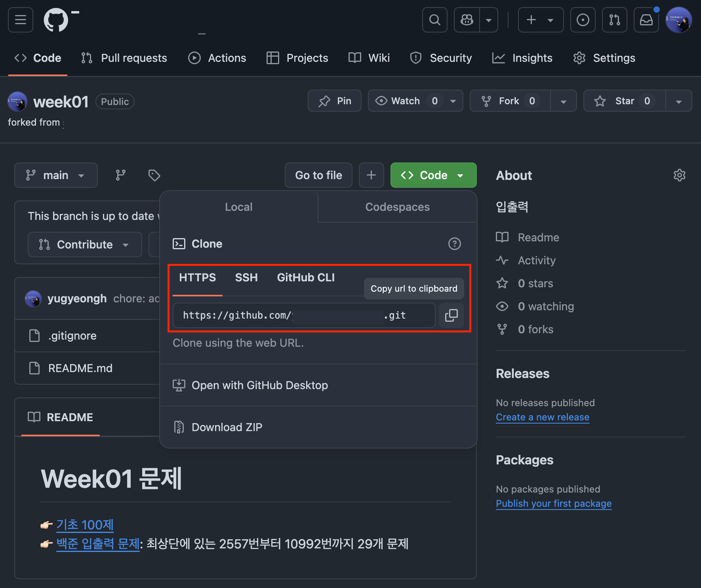This screenshot has height=588, width=701.
Task: Click Go to file
Action: (x=318, y=175)
